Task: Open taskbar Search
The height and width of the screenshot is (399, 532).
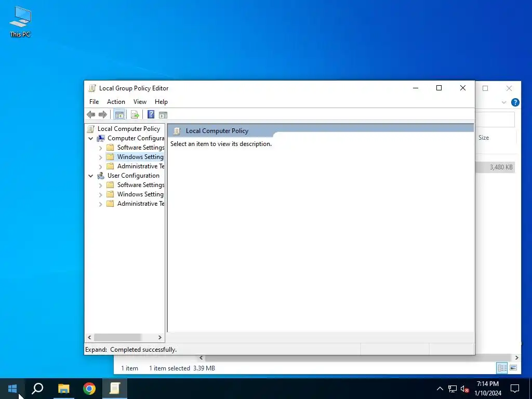Action: click(x=37, y=389)
